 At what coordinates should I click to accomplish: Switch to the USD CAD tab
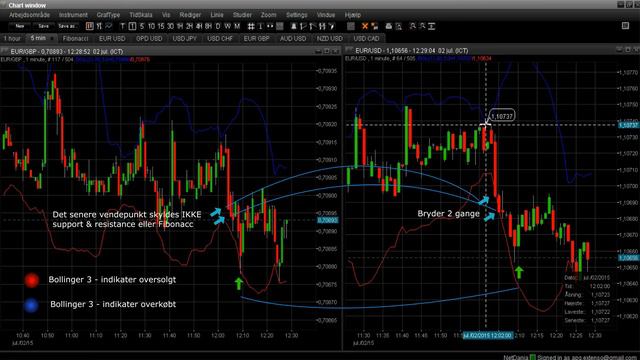click(x=366, y=38)
